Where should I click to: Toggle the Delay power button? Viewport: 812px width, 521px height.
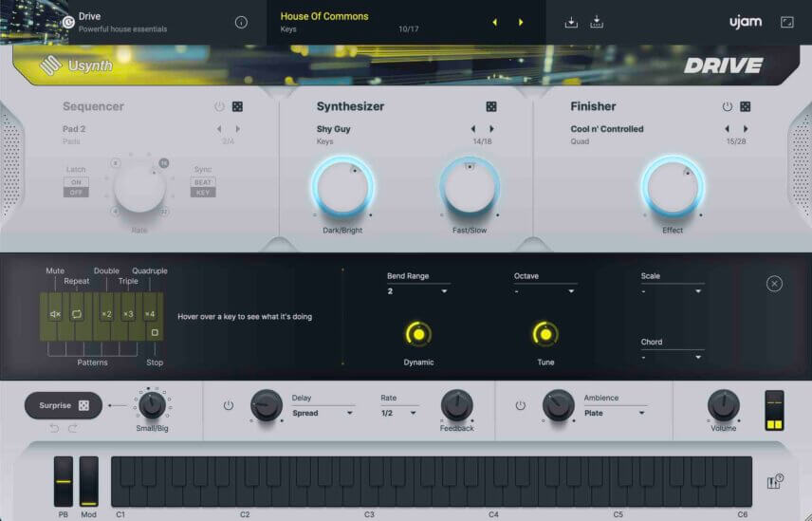[x=229, y=405]
